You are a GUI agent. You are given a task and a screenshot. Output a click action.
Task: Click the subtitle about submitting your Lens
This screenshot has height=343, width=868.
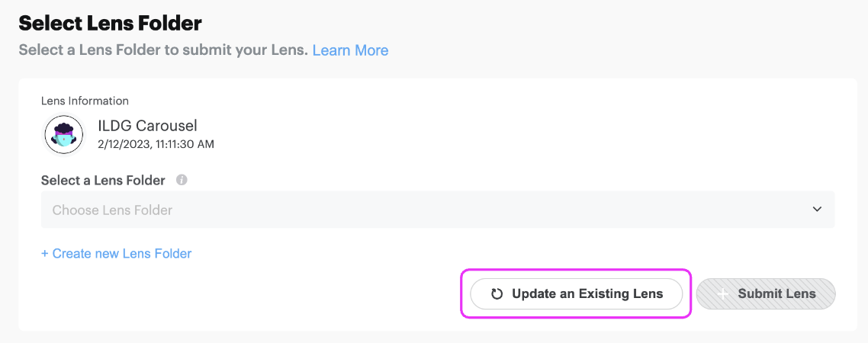(162, 50)
